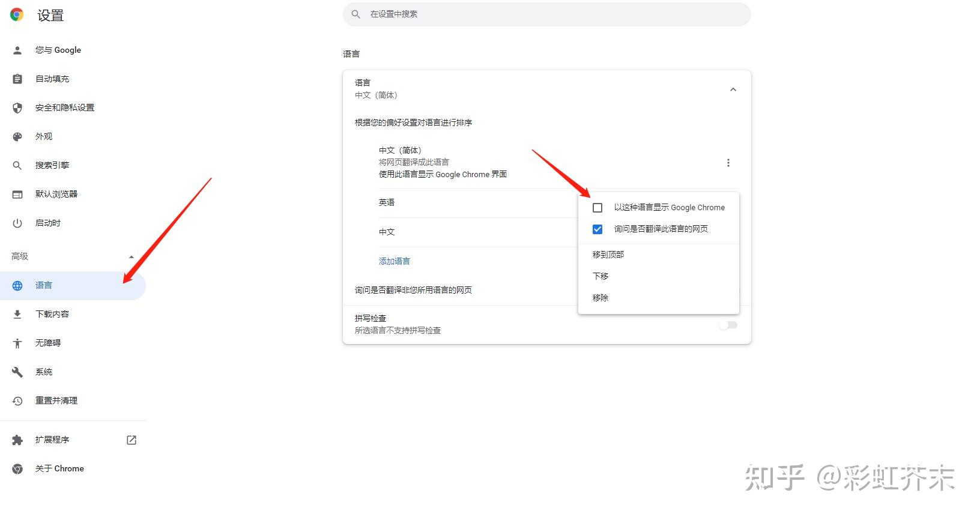The height and width of the screenshot is (517, 980).
Task: Click the 设置 page title
Action: pos(50,16)
